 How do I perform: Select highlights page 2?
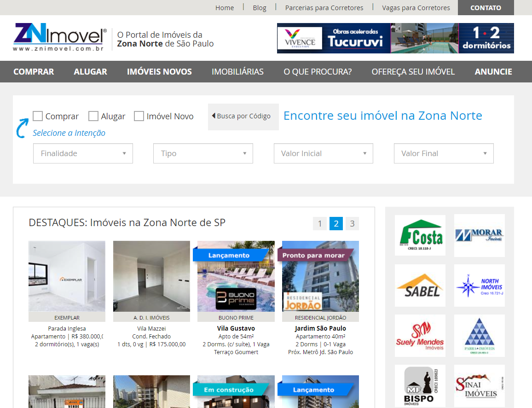[x=336, y=224]
